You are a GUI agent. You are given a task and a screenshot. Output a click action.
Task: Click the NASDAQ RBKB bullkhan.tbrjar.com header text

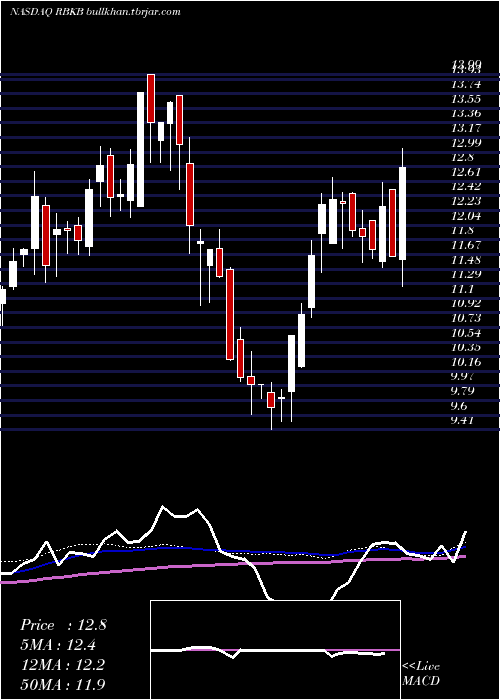tap(95, 12)
